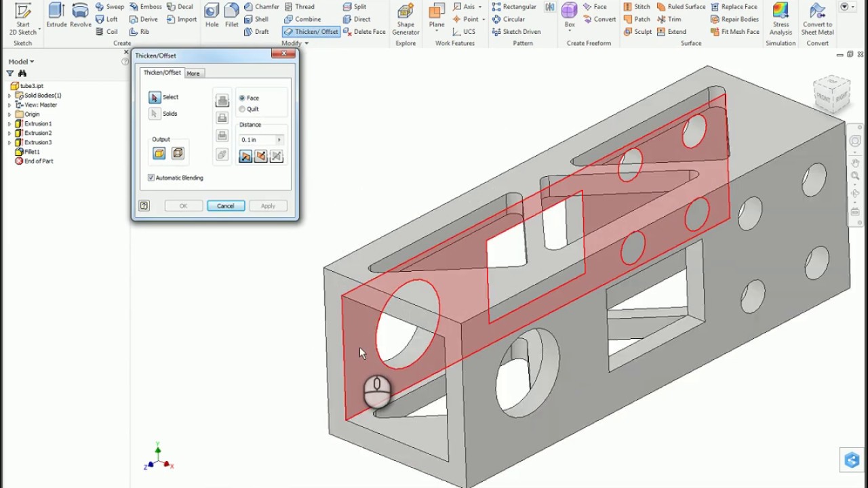The height and width of the screenshot is (488, 868).
Task: Select the Extrude tool
Action: pos(56,16)
